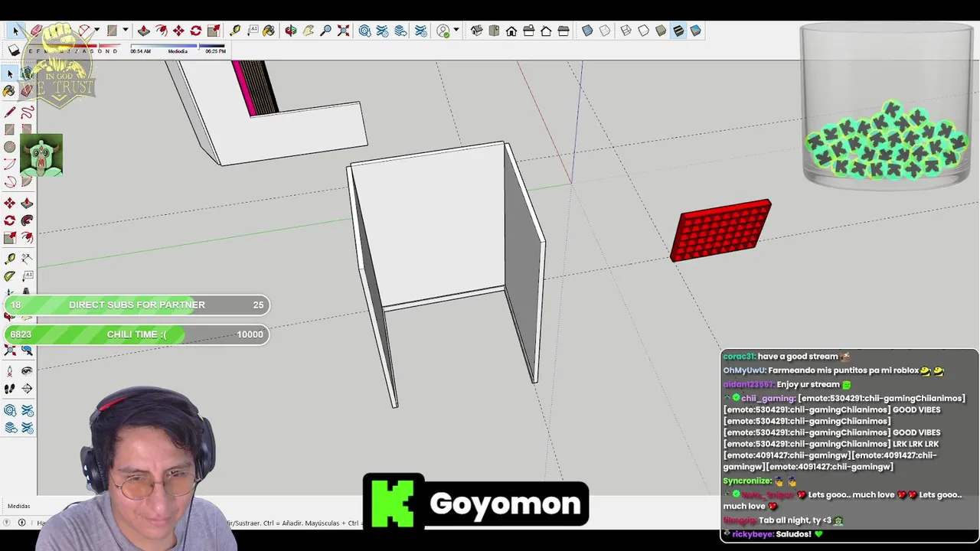This screenshot has width=980, height=551.
Task: Open Extension Manager in top toolbar
Action: coord(421,31)
